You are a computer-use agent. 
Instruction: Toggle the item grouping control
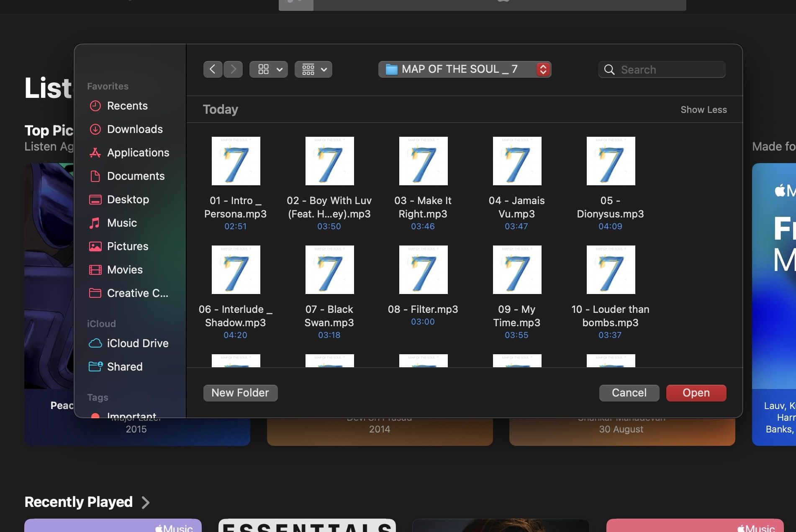point(308,69)
